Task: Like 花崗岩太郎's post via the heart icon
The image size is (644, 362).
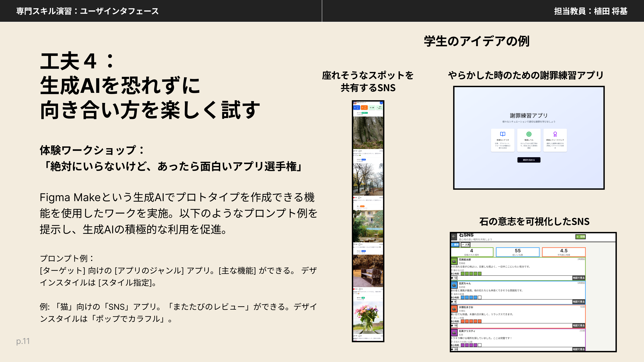Action: [452, 278]
